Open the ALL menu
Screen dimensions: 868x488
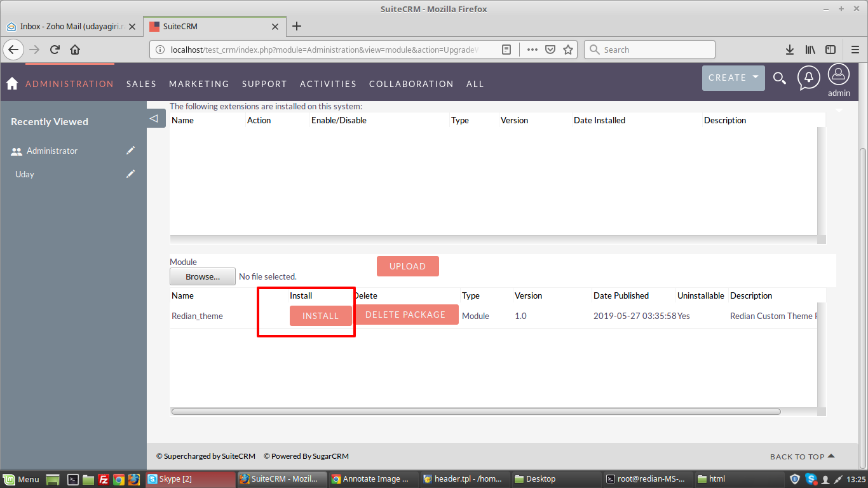click(x=475, y=84)
